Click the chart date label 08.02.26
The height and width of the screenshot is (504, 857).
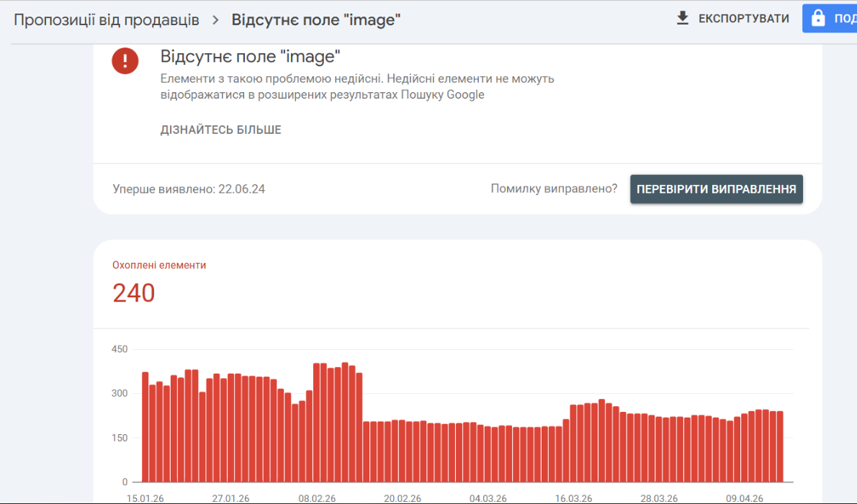click(317, 498)
